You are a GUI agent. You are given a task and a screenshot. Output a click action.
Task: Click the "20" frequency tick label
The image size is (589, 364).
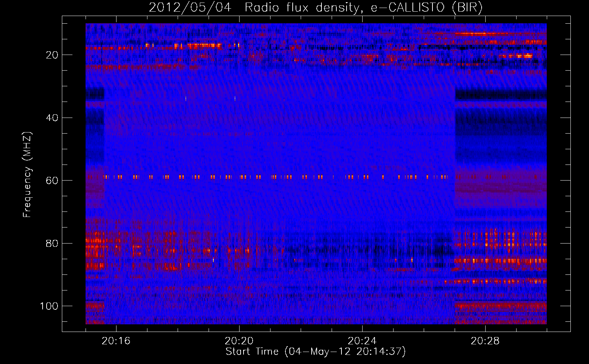pyautogui.click(x=52, y=55)
